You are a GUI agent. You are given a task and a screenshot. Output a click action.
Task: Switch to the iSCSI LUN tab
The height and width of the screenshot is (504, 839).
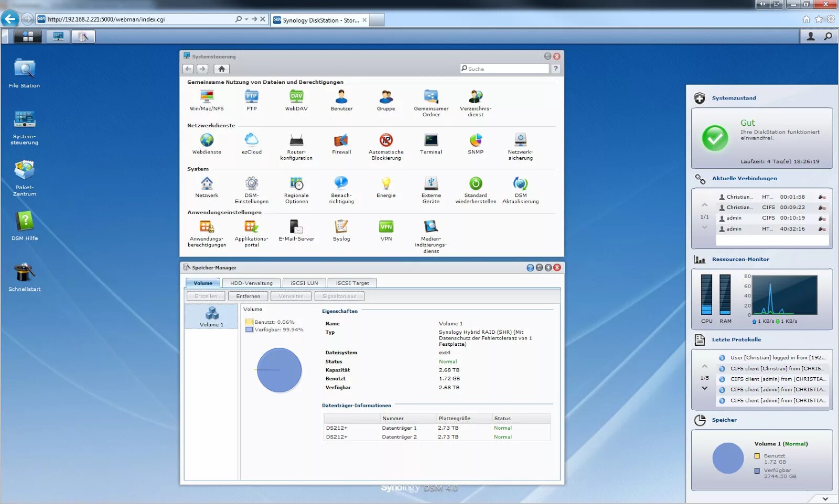pyautogui.click(x=304, y=283)
